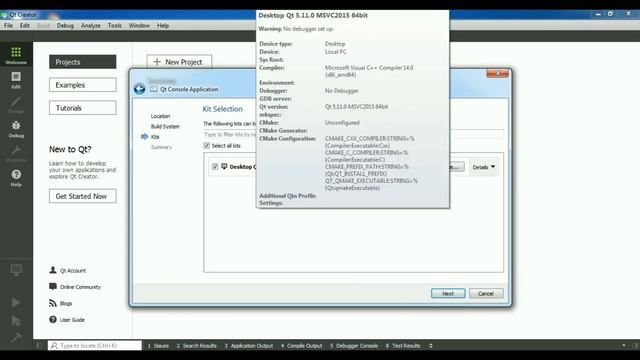The width and height of the screenshot is (640, 360).
Task: Open the Welcome mode in sidebar
Action: tap(16, 55)
